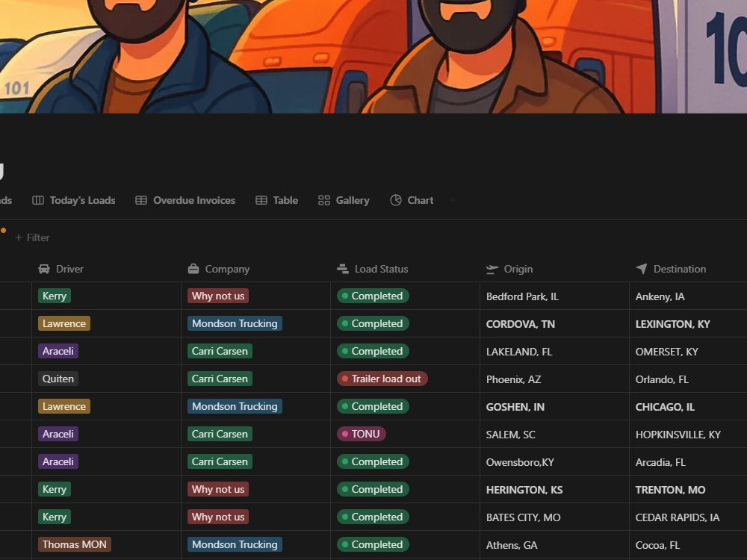Click the SALEM, SC origin cell

coord(554,435)
